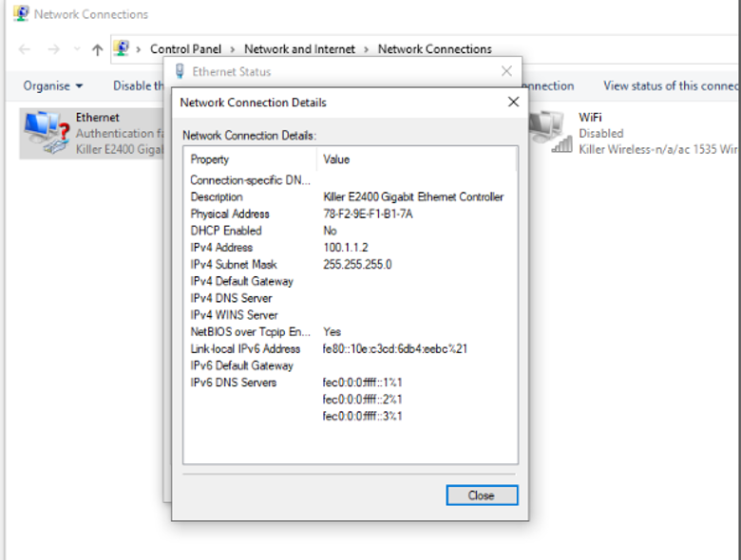Select the IPv6 DNS Servers row
741x560 pixels.
[350, 383]
